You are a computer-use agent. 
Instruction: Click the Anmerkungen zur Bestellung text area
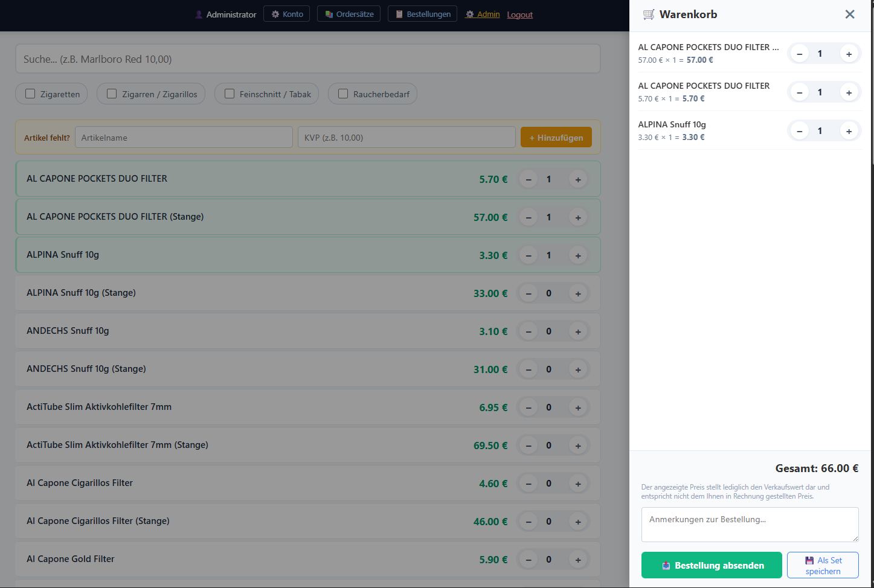point(750,525)
